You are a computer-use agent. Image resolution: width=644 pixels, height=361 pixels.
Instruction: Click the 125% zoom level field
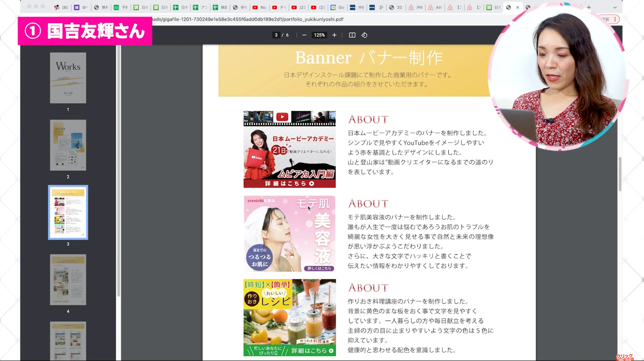(x=319, y=35)
